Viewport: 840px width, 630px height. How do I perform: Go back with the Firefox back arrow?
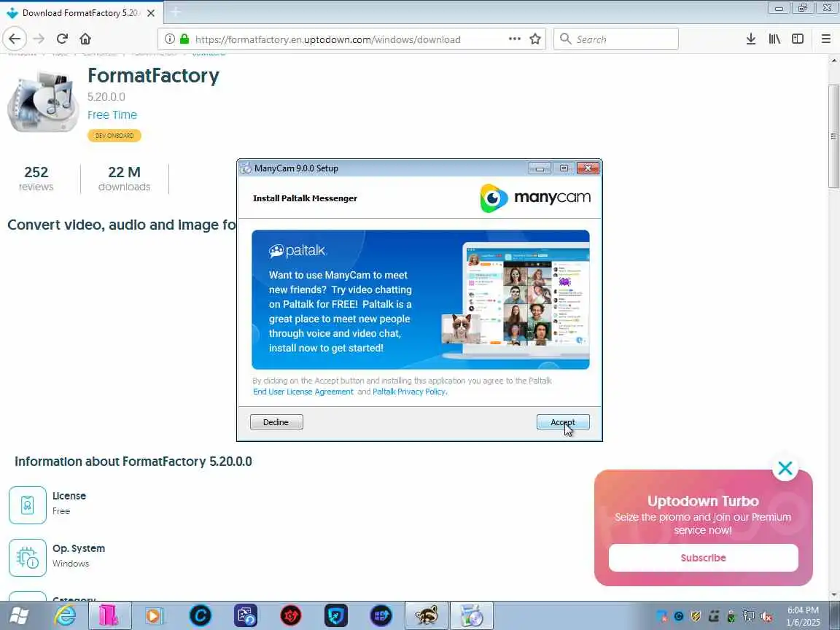pos(15,39)
